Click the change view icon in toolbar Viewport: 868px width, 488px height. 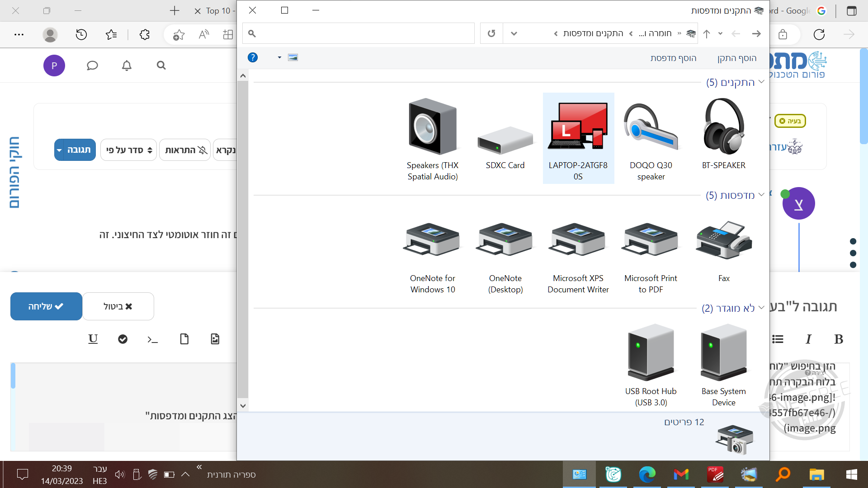point(293,57)
